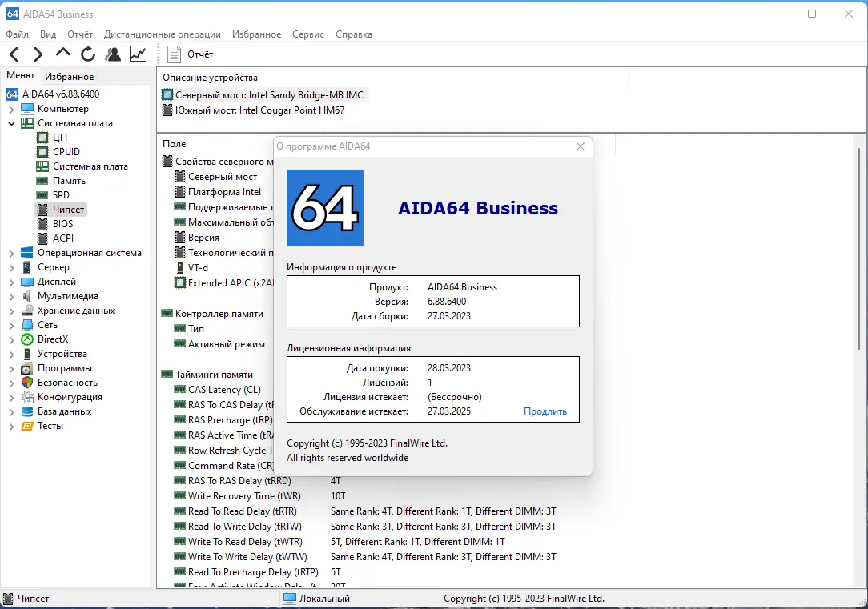
Task: Expand the Компьютер node
Action: tap(12, 109)
